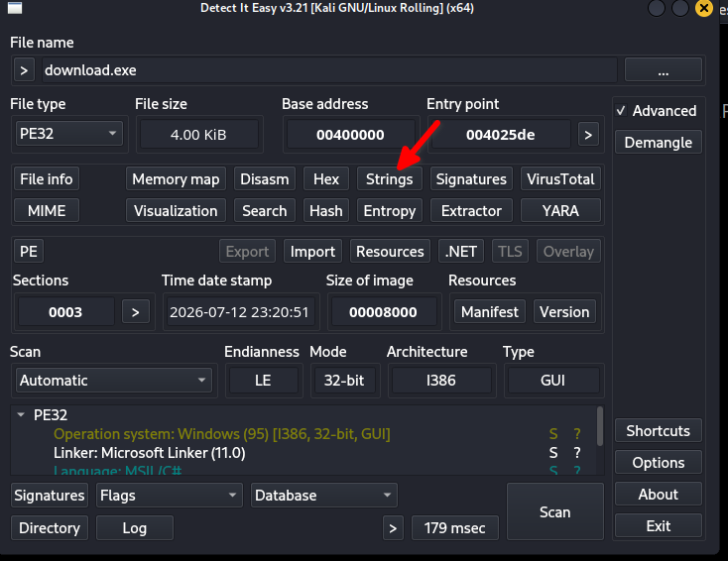728x561 pixels.
Task: Open the Signatures button next to Strings
Action: pyautogui.click(x=471, y=179)
